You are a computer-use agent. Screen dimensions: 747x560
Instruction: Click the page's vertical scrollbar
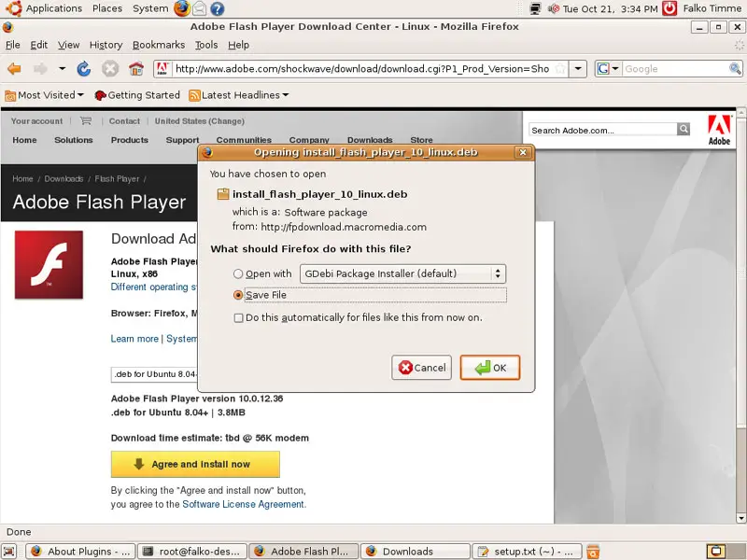pos(740,315)
